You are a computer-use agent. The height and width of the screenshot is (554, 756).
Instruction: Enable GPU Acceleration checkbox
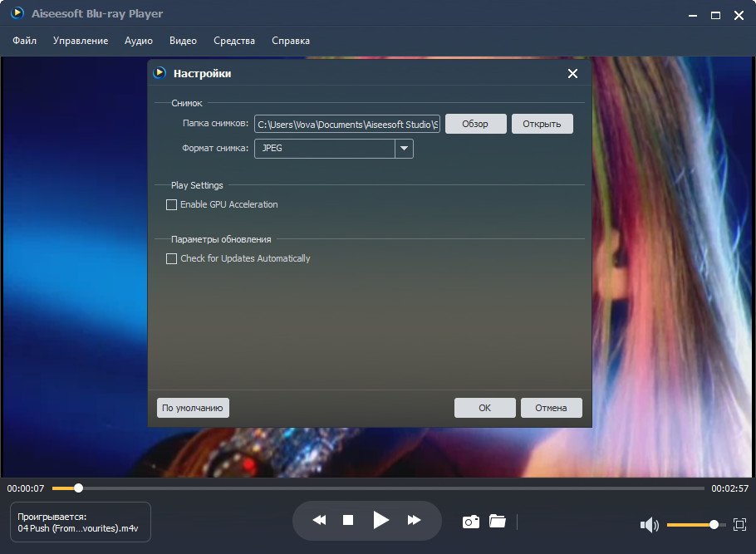coord(172,204)
